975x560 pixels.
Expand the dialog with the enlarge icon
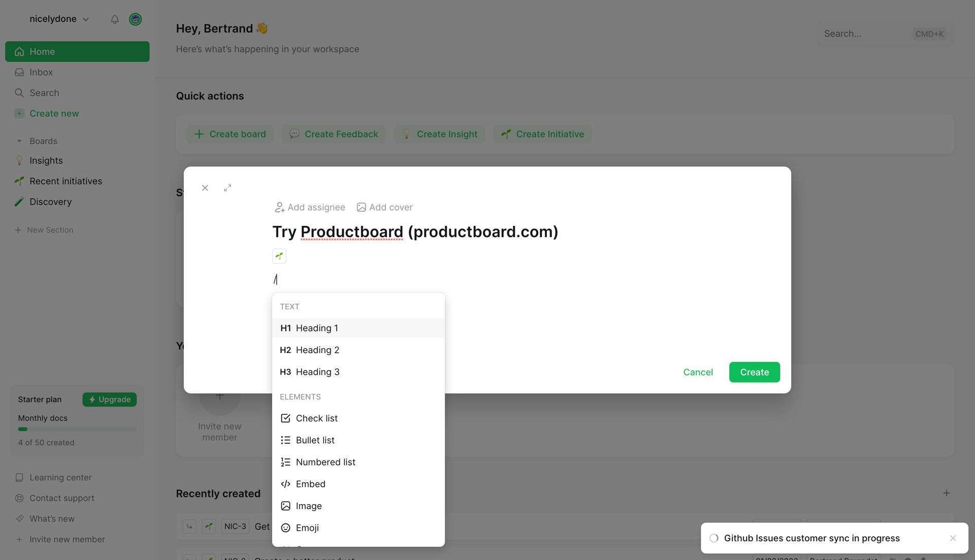coord(227,187)
